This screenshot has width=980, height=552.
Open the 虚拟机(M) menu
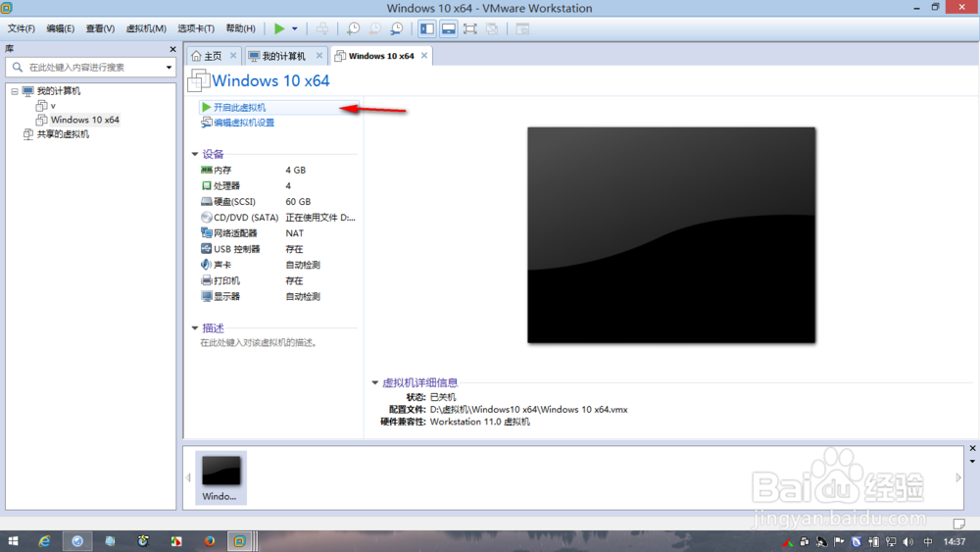pos(146,28)
